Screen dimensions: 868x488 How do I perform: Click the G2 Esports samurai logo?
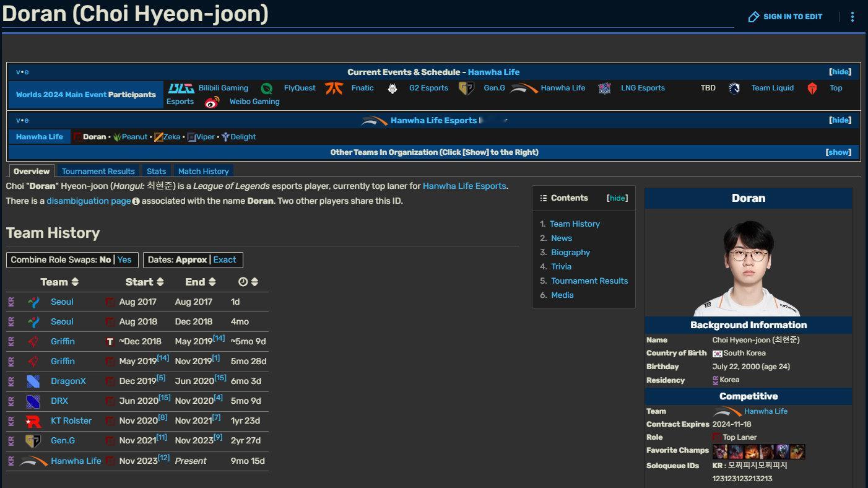[393, 89]
